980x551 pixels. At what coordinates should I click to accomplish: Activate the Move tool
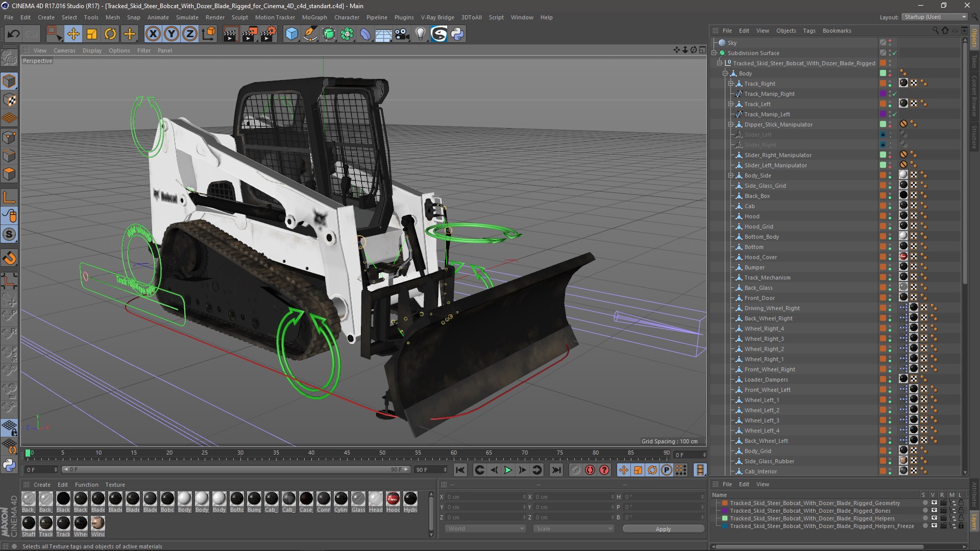point(73,34)
